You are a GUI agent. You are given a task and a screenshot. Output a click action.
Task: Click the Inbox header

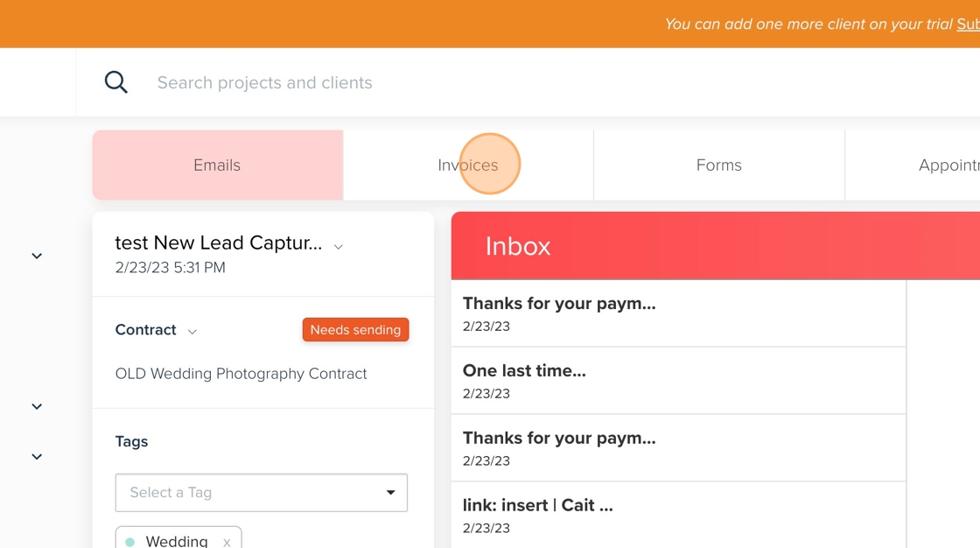pyautogui.click(x=518, y=246)
